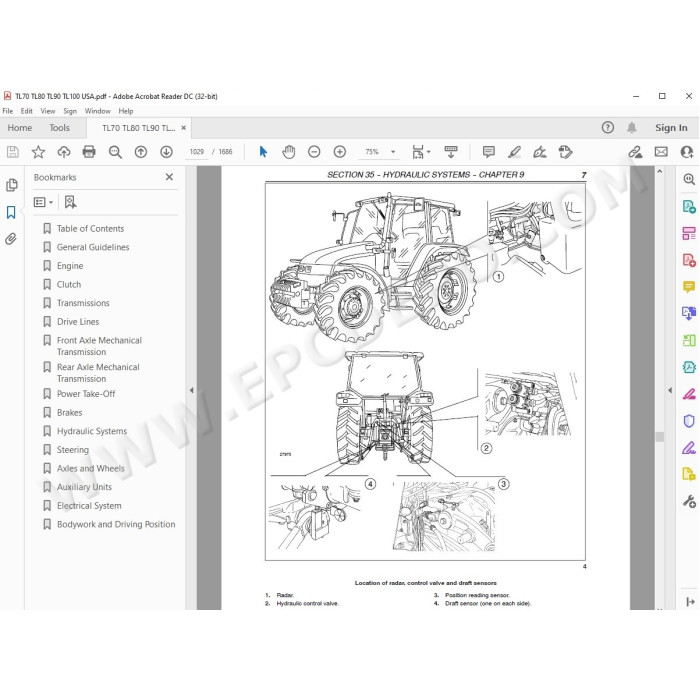Click the scroll up arrow

coord(660,171)
